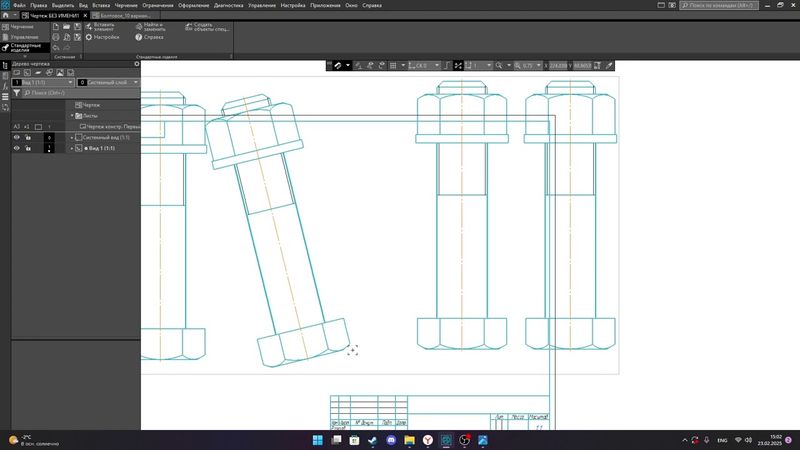Image resolution: width=800 pixels, height=450 pixels.
Task: Click the Справка help icon in ribbon
Action: click(x=139, y=37)
